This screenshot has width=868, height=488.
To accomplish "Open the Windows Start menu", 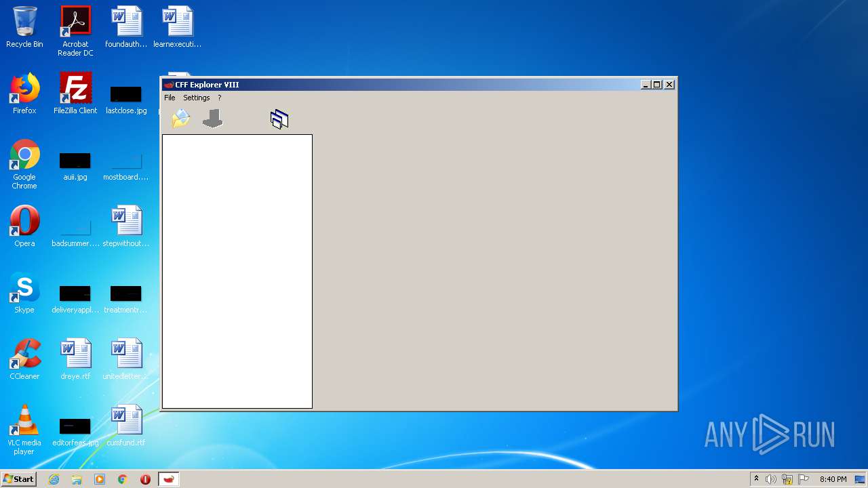I will 19,479.
